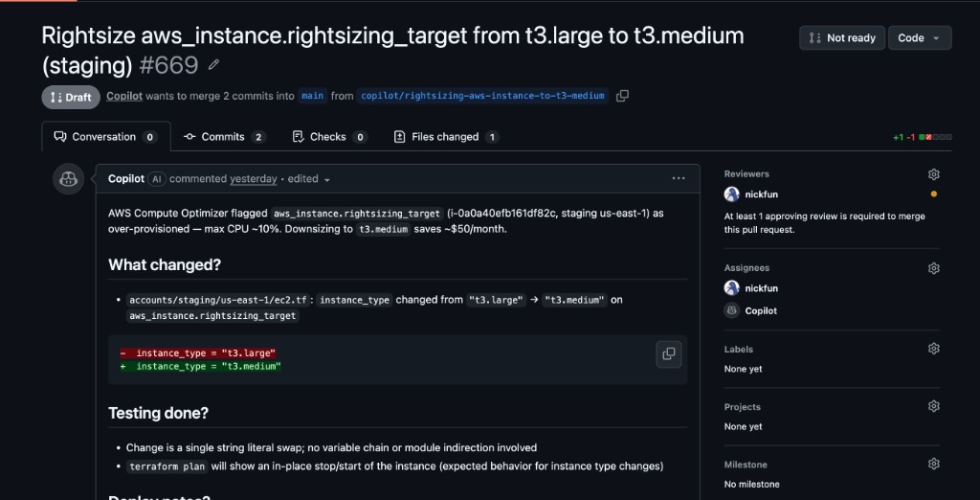980x500 pixels.
Task: Click the yesterday timestamp link
Action: click(253, 178)
